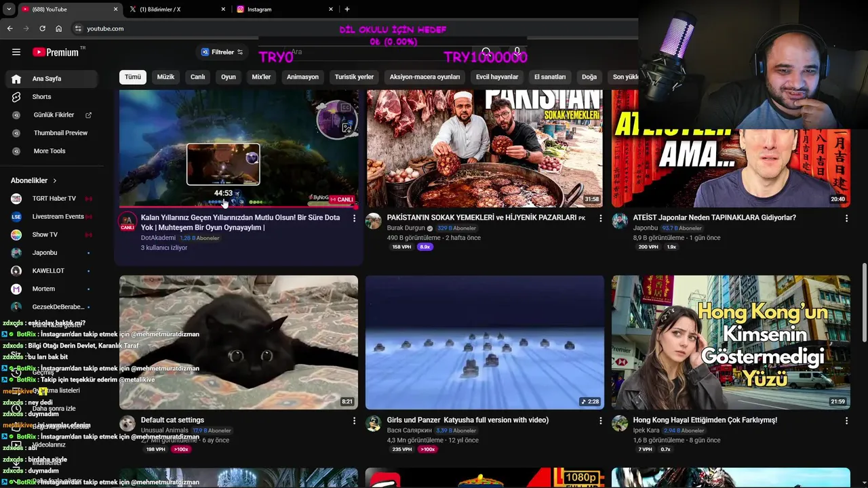868x488 pixels.
Task: Switch to the Bildirimler / X tab
Action: pos(178,9)
